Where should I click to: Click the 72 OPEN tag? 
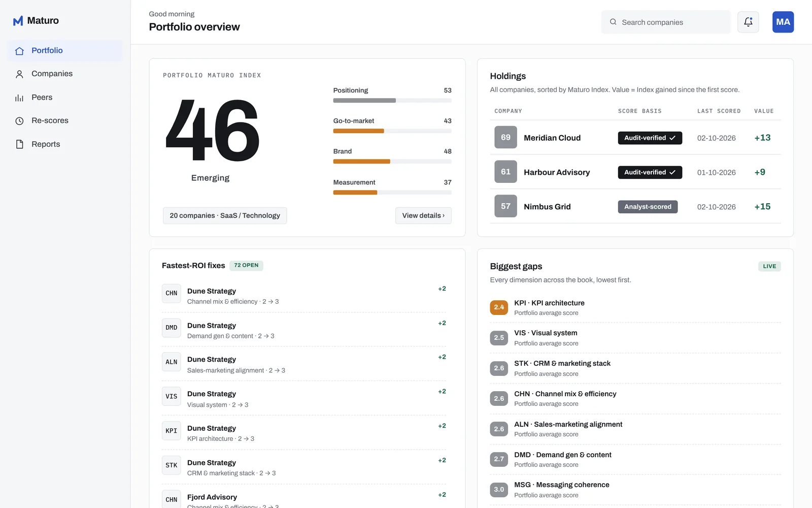coord(246,265)
